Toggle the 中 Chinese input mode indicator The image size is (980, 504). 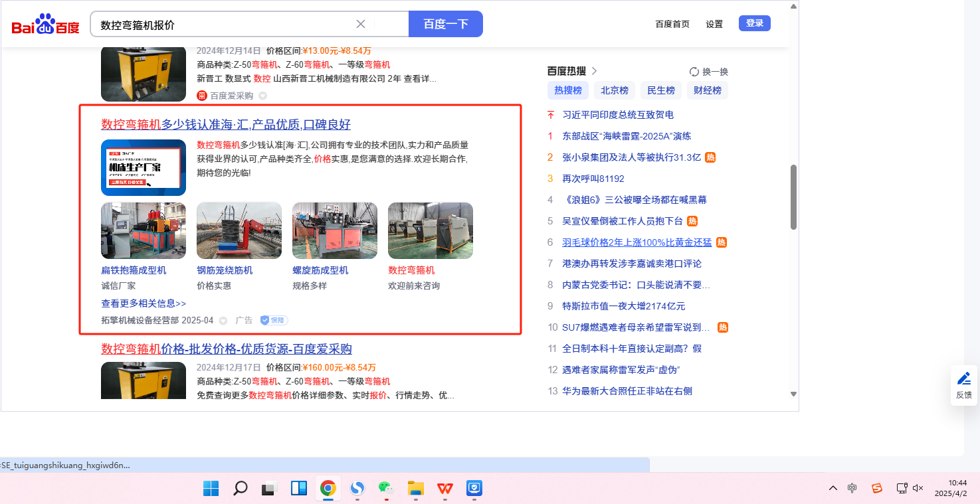click(x=852, y=488)
